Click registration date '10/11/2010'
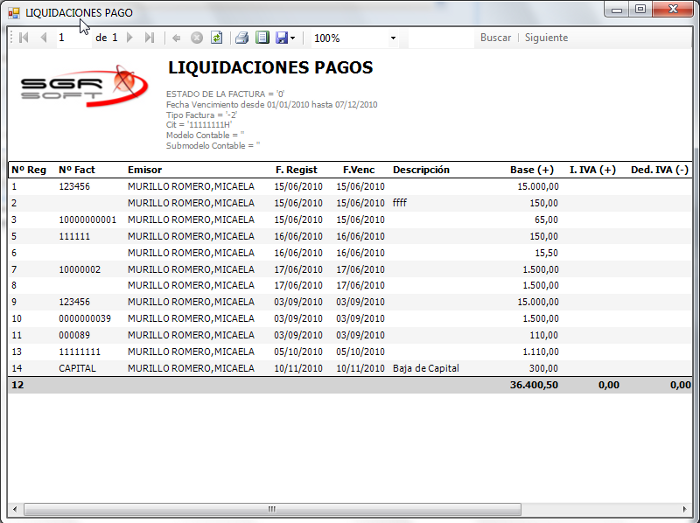 pyautogui.click(x=298, y=368)
